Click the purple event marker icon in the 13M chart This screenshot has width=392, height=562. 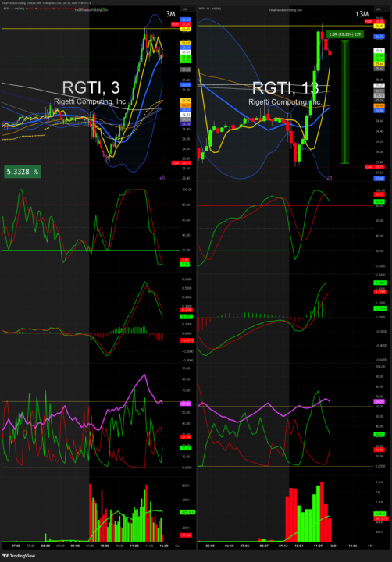click(330, 178)
